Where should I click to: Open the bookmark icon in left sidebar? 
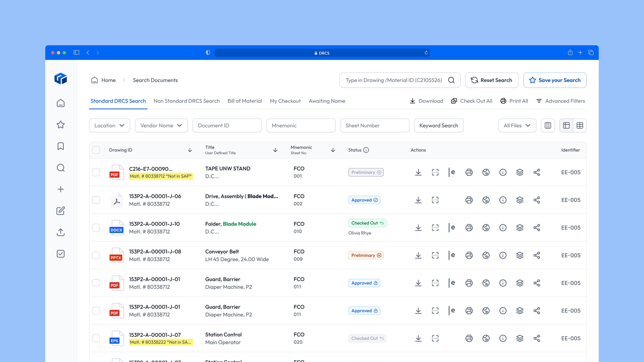[x=61, y=146]
